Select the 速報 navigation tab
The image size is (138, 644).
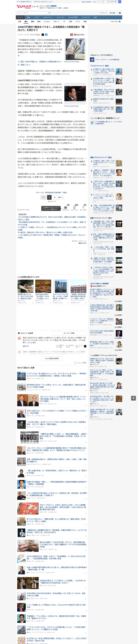pyautogui.click(x=28, y=17)
